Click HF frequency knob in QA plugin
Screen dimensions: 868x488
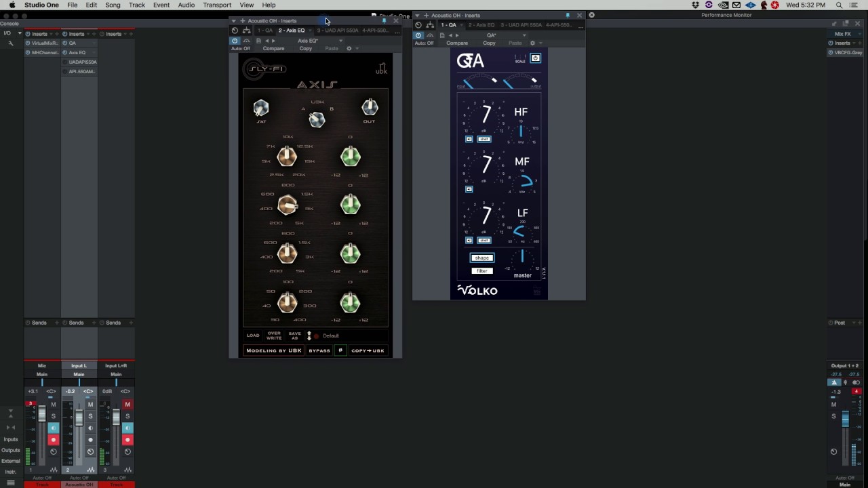pyautogui.click(x=521, y=131)
